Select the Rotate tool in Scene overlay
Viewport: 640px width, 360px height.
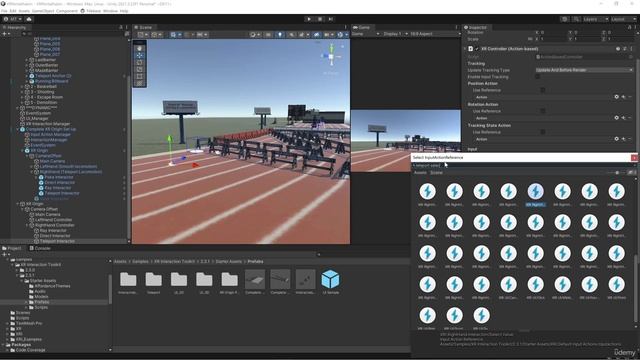140,62
